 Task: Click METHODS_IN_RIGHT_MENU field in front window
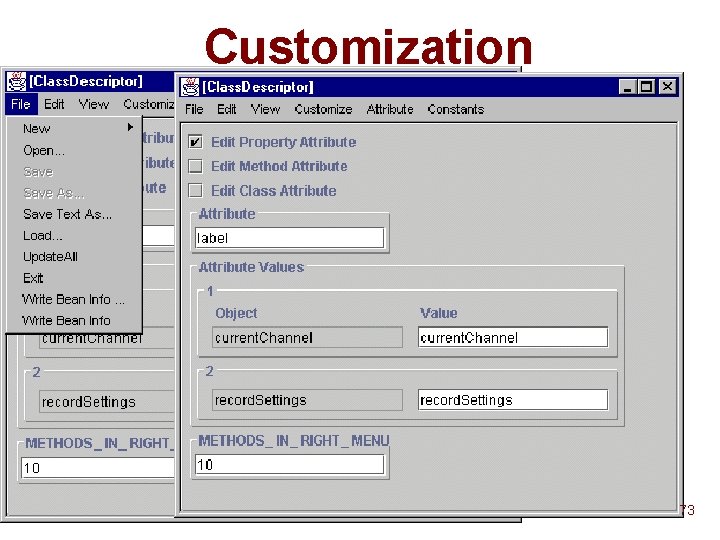click(x=289, y=465)
